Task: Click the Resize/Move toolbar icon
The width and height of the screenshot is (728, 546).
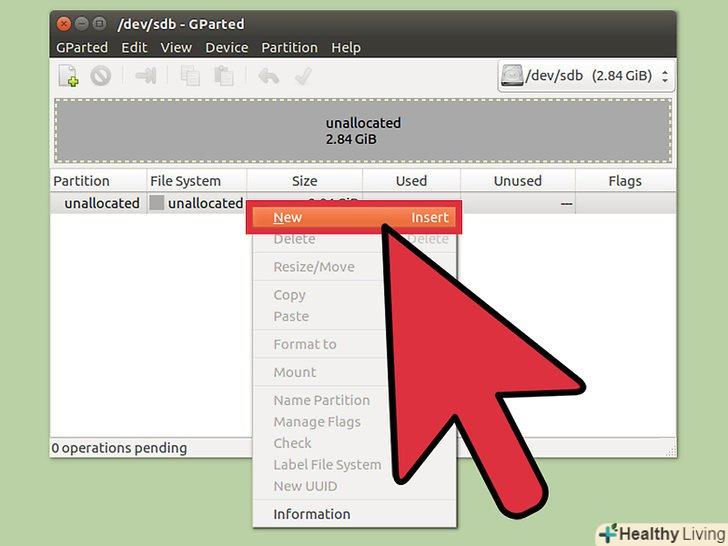Action: coord(146,76)
